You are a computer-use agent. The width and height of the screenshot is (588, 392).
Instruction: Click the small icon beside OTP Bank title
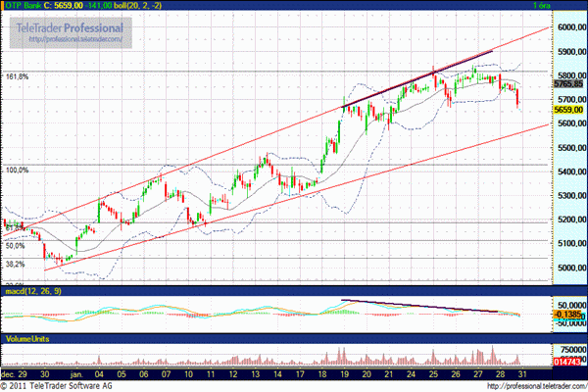click(x=6, y=6)
